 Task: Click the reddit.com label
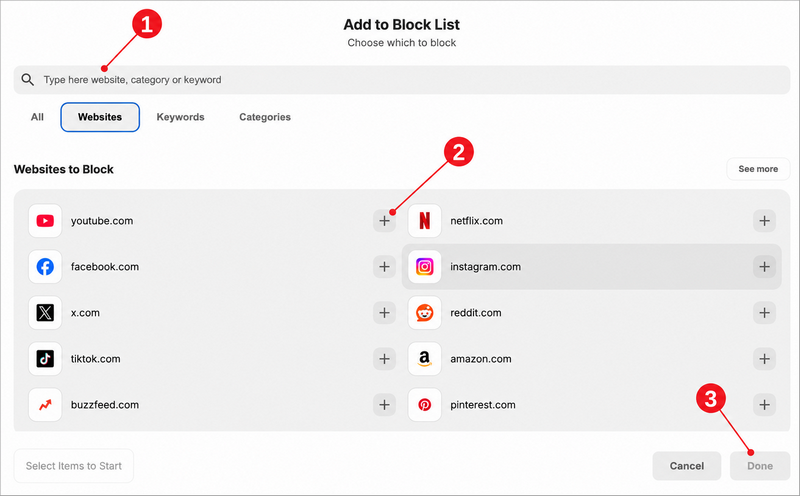[x=476, y=313]
